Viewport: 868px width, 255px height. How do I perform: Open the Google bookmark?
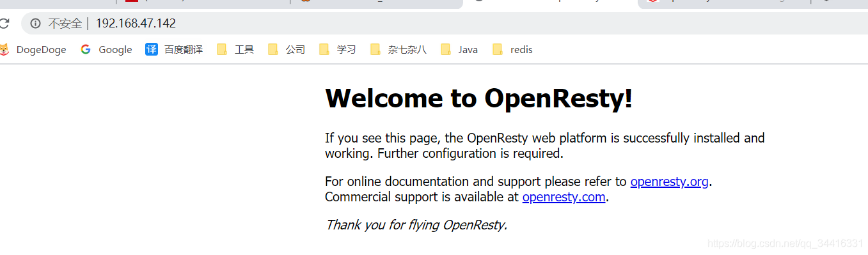click(106, 49)
